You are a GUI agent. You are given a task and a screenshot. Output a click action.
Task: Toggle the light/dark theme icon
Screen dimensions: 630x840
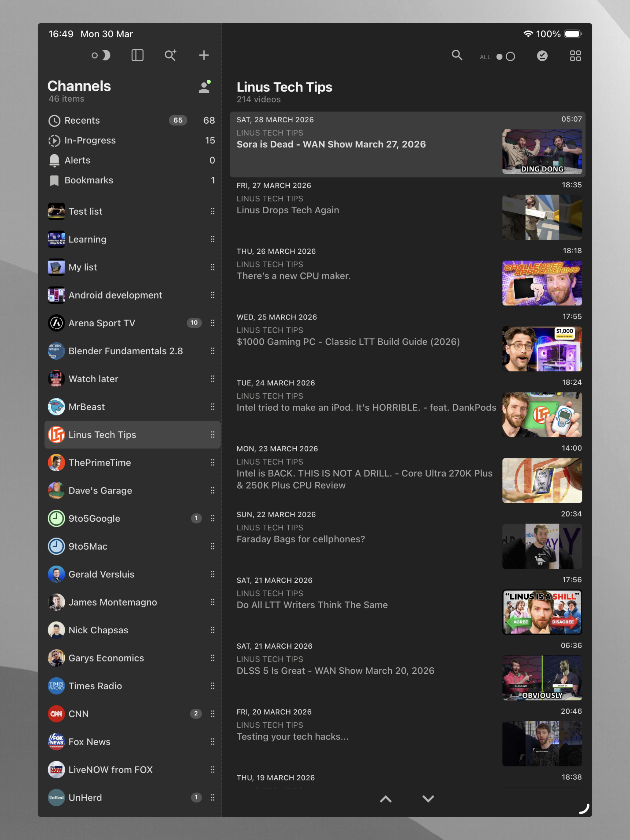pos(101,56)
